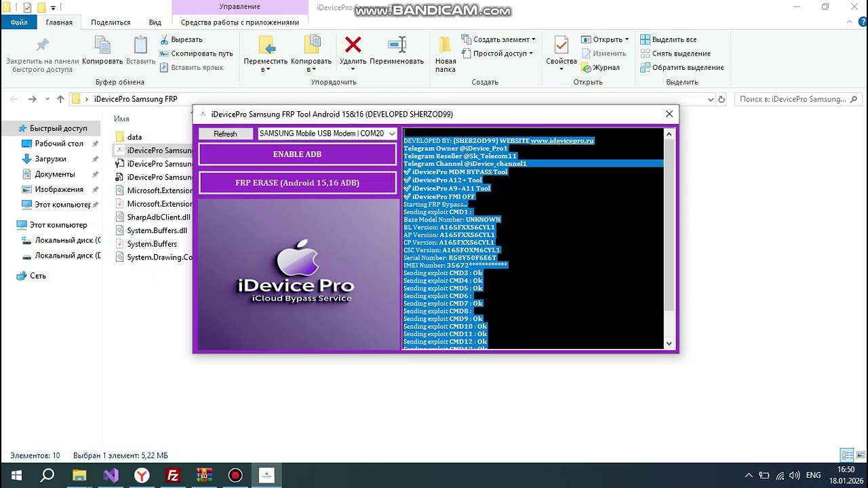The height and width of the screenshot is (488, 868).
Task: Click the Закрепить на панели быстрого доступа icon
Action: 42,45
